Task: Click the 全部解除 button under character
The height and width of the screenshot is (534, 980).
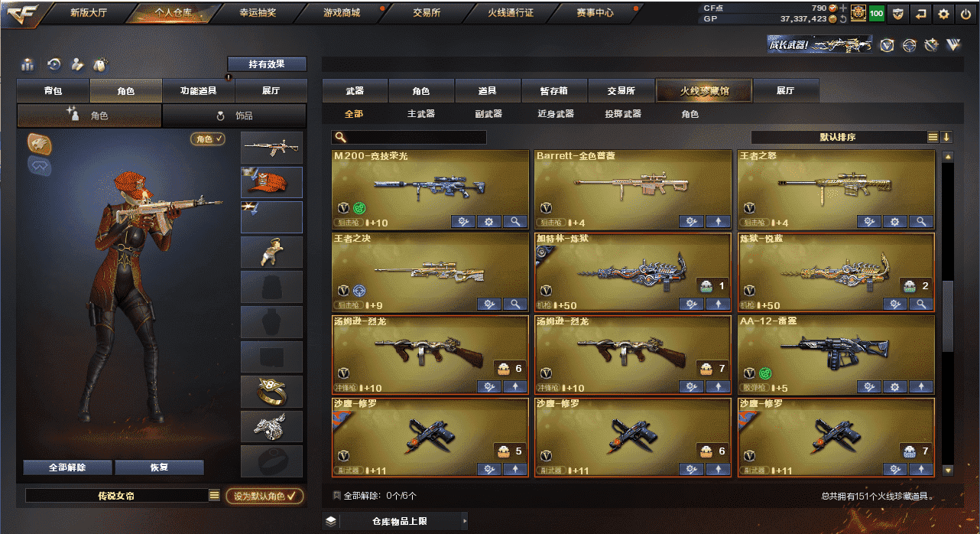Action: coord(67,467)
